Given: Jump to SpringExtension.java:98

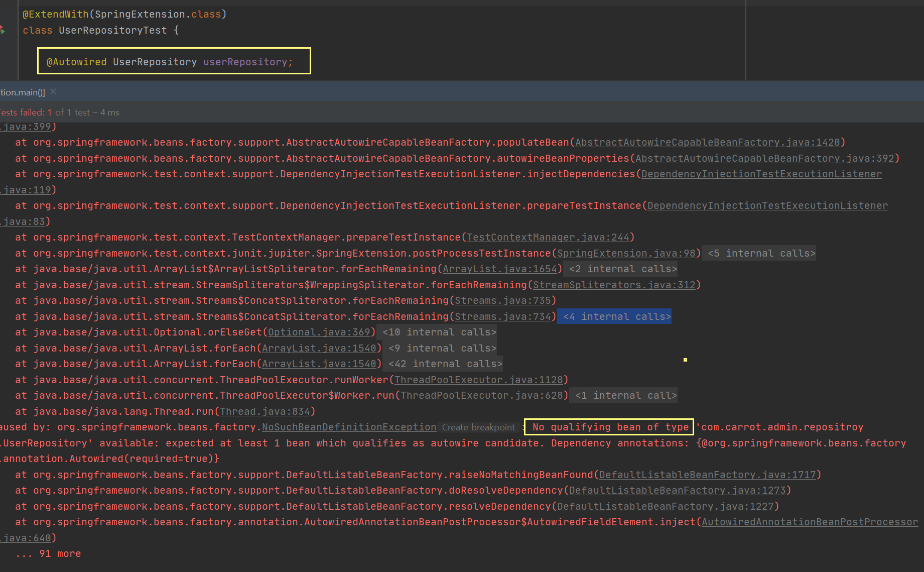Looking at the screenshot, I should coord(626,254).
